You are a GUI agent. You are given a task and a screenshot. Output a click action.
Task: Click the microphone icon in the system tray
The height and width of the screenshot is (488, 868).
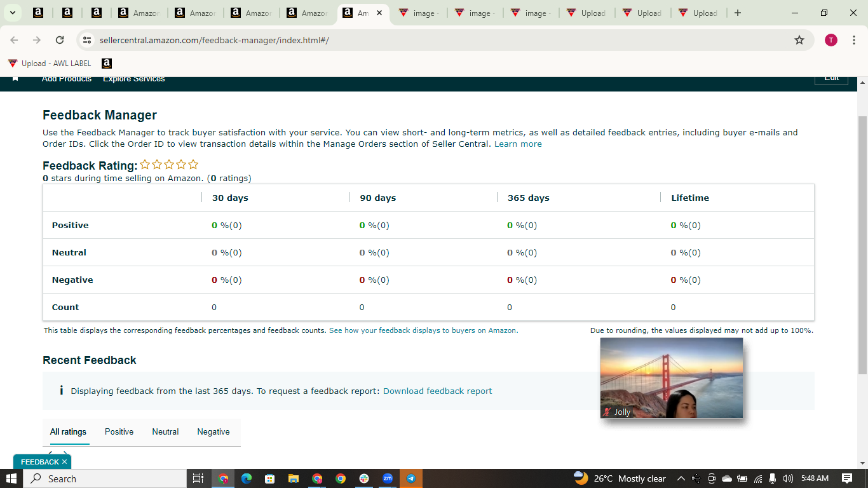pos(773,478)
